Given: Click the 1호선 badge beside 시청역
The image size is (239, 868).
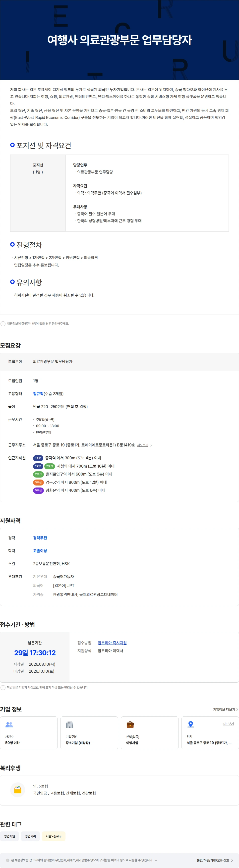Looking at the screenshot, I should coord(38,466).
